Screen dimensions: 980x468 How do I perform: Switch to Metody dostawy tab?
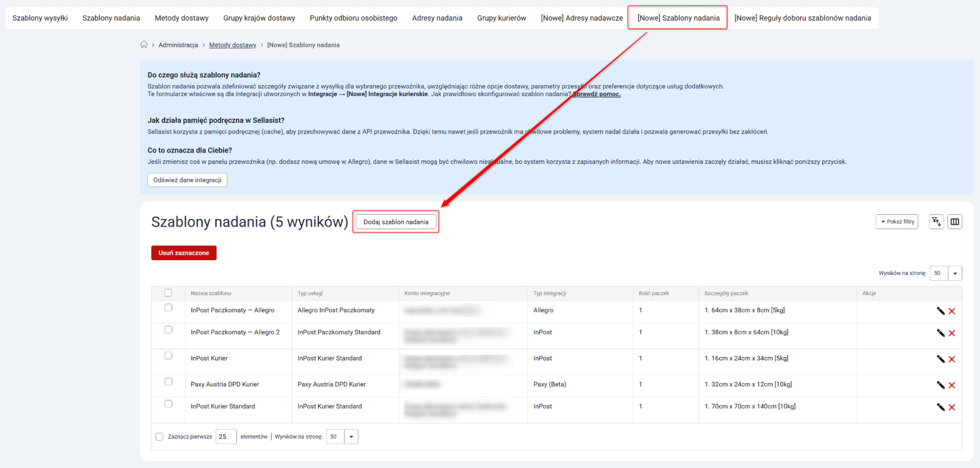click(x=181, y=18)
